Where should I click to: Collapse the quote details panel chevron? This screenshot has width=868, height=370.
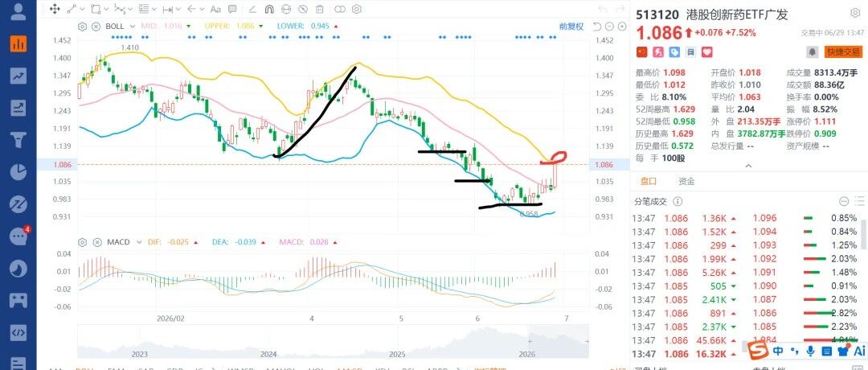click(x=748, y=166)
